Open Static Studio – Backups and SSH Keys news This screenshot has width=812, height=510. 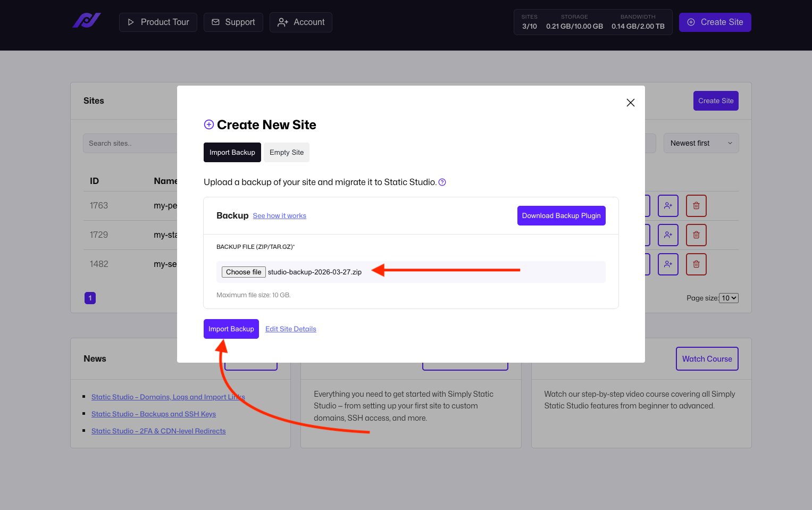[154, 414]
